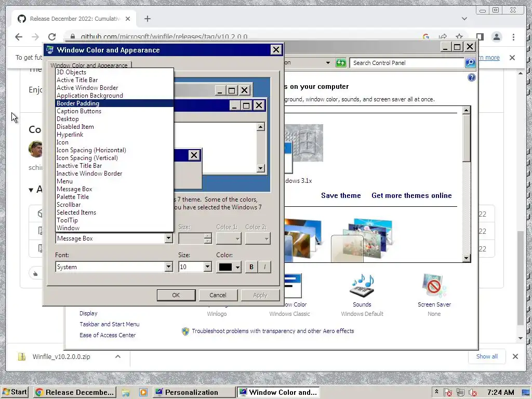Open media player icon in taskbar
532x399 pixels.
tap(143, 393)
